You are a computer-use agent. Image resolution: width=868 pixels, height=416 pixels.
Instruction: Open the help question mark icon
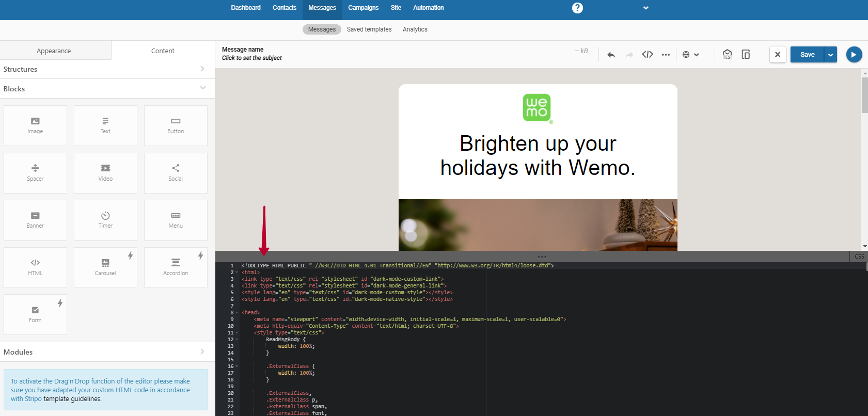pyautogui.click(x=577, y=8)
